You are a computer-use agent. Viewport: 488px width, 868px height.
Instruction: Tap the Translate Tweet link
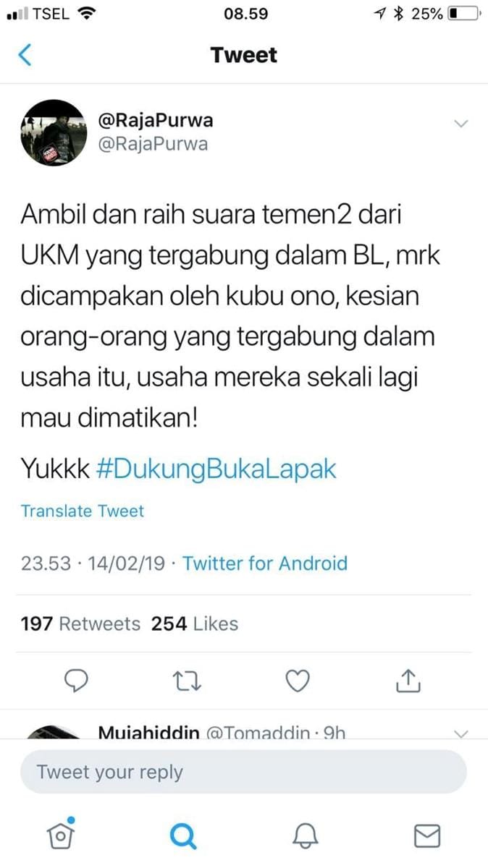click(x=83, y=511)
